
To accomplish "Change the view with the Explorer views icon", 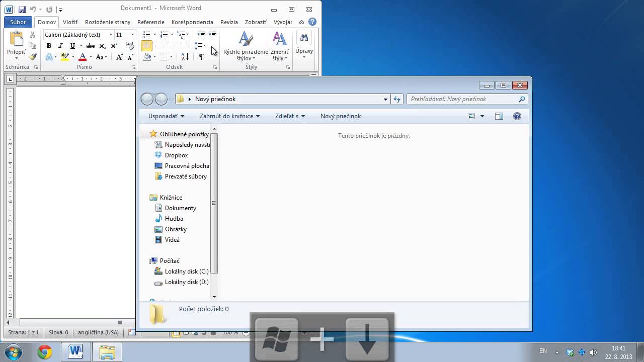I will tap(471, 116).
